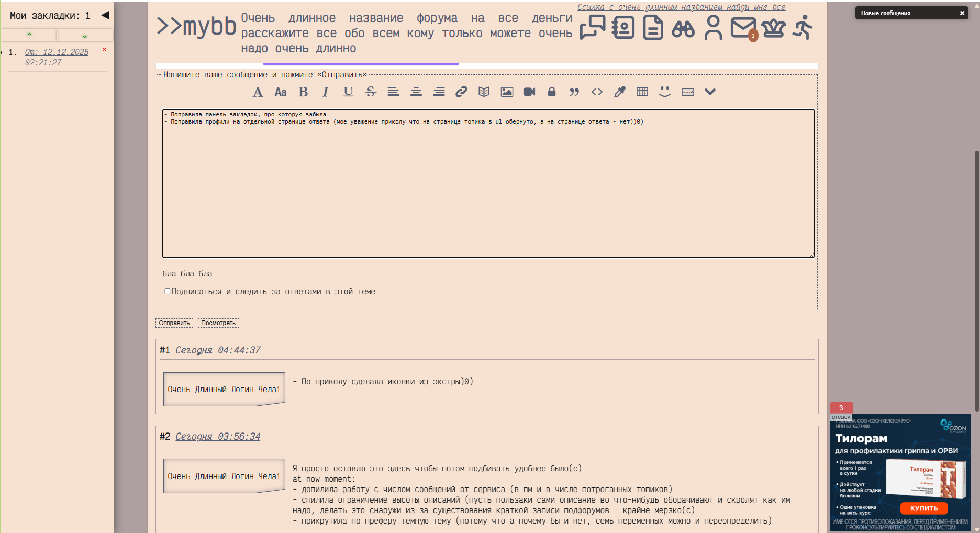
Task: Expand more editor tools with the chevron down
Action: pos(710,92)
